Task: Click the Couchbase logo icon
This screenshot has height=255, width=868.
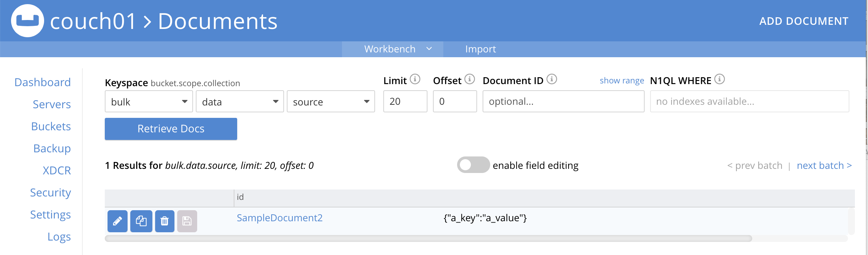Action: coord(28,21)
